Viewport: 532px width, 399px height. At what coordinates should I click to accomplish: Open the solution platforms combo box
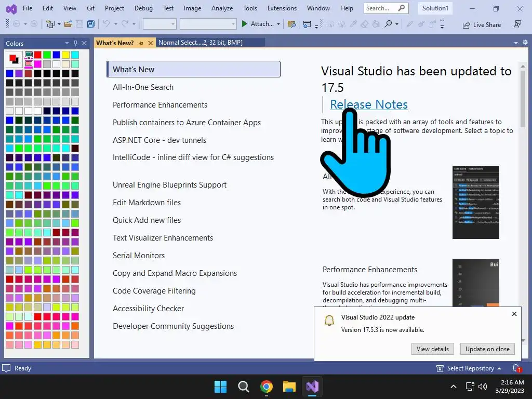tap(208, 24)
